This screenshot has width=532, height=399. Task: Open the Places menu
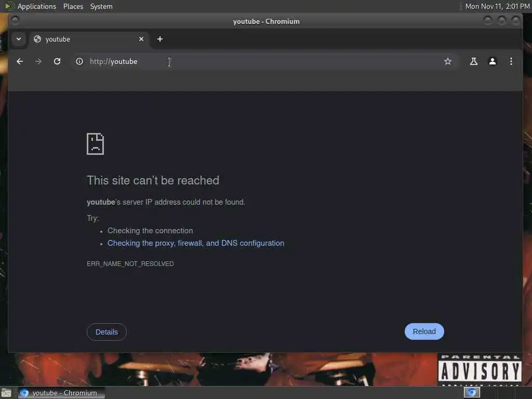tap(73, 6)
